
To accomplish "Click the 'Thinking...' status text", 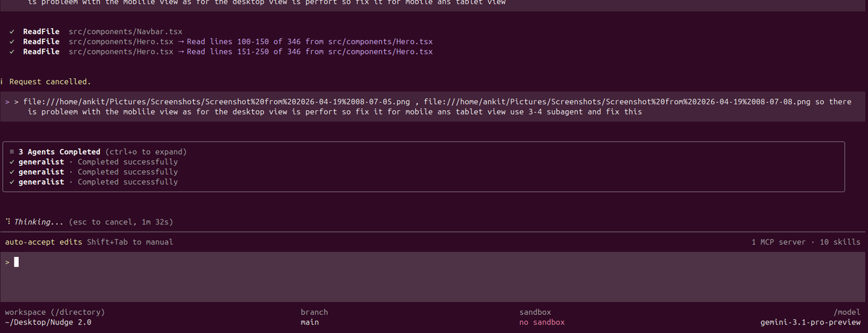I will click(x=39, y=222).
